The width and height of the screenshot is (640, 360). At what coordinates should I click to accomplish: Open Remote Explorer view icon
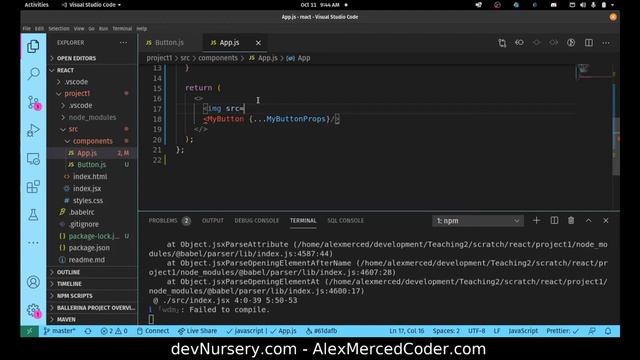pyautogui.click(x=33, y=159)
